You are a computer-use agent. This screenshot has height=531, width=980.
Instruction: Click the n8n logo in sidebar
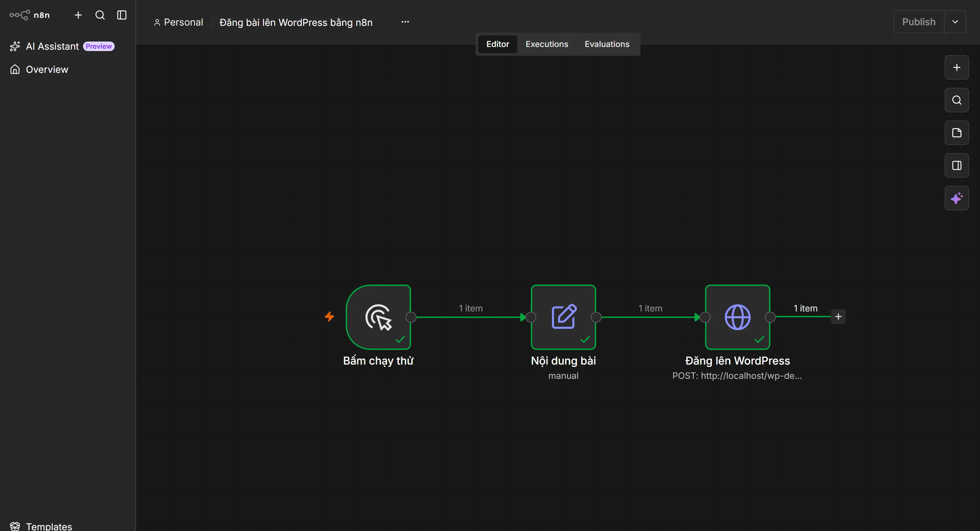(30, 15)
